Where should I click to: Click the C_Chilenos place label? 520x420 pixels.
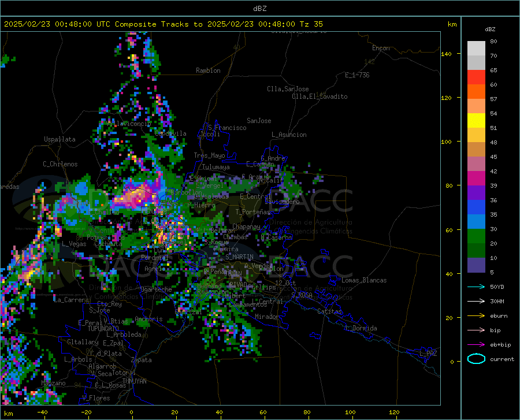(60, 164)
